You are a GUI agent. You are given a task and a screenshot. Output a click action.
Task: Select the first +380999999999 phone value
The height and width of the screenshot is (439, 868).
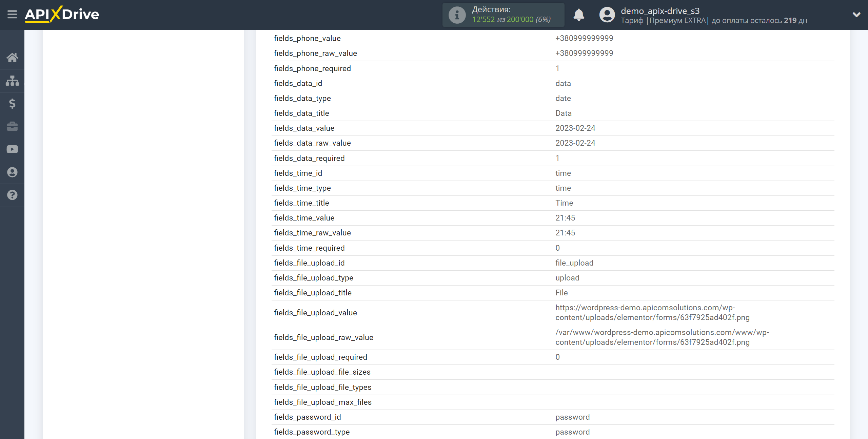pyautogui.click(x=584, y=38)
